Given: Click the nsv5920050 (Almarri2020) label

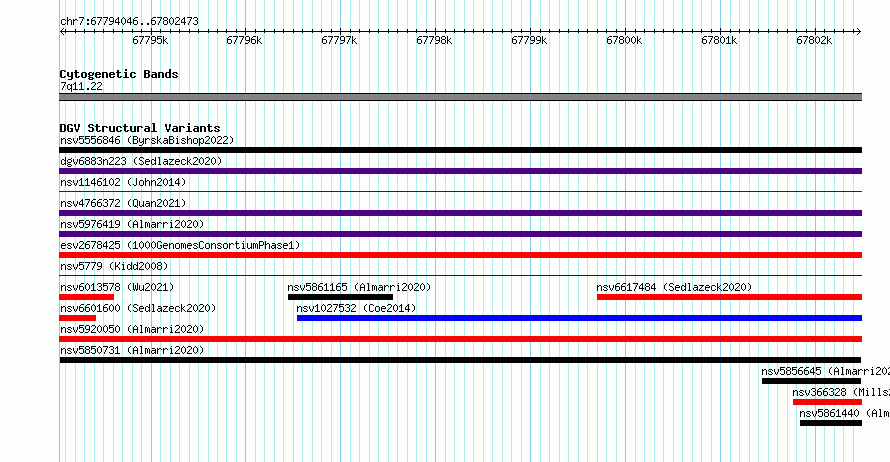Looking at the screenshot, I should click(132, 329).
